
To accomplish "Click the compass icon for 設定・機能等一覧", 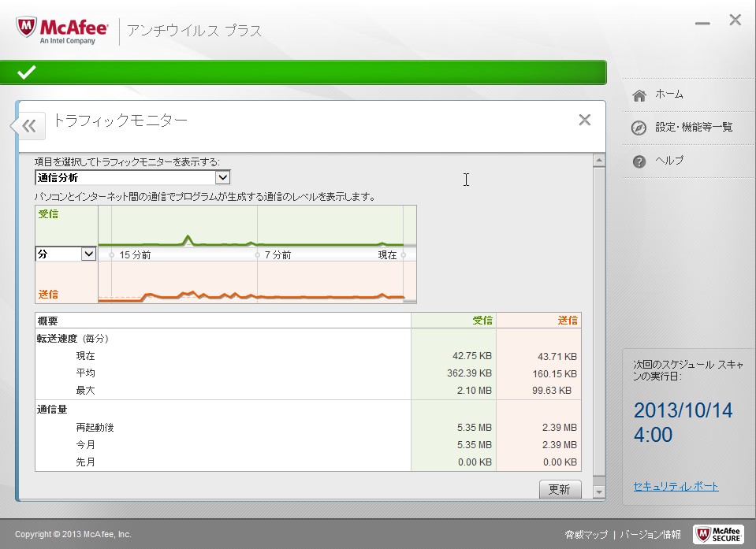I will [x=639, y=128].
